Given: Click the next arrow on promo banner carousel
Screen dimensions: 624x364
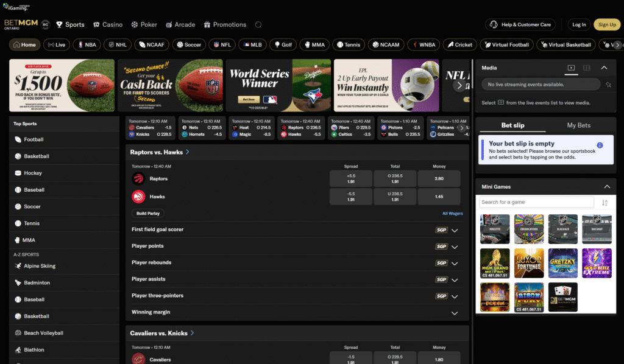Looking at the screenshot, I should pos(459,86).
